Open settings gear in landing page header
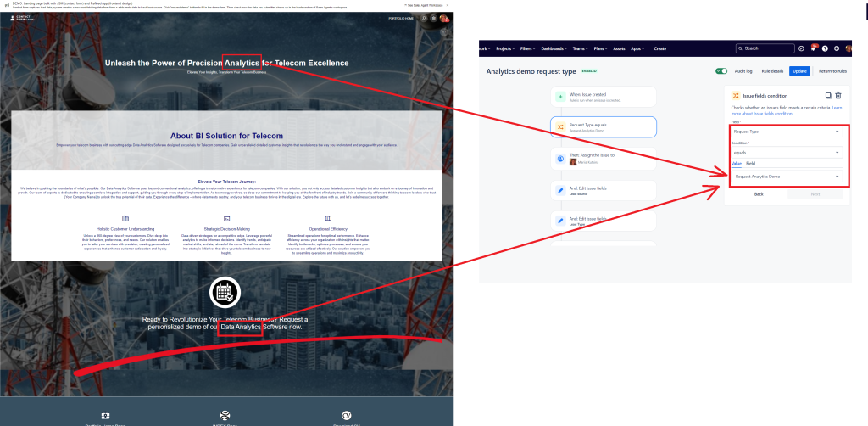This screenshot has width=868, height=426. (433, 19)
